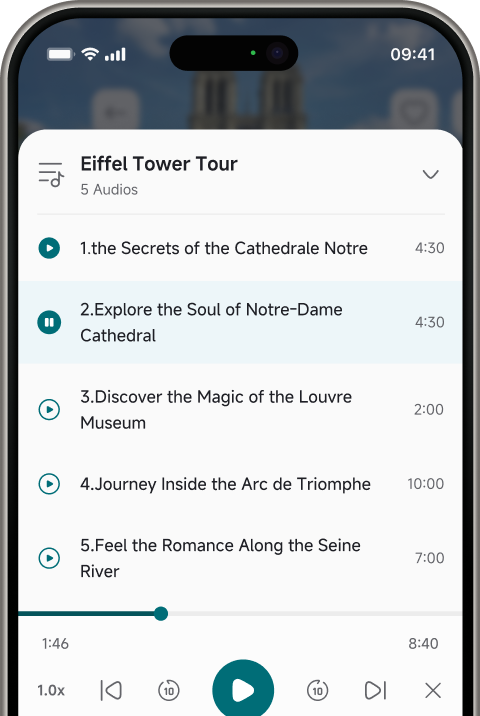Screen dimensions: 480x716
Task: Start track 4 Journey Inside the Arc de Triomphe
Action: [x=49, y=484]
